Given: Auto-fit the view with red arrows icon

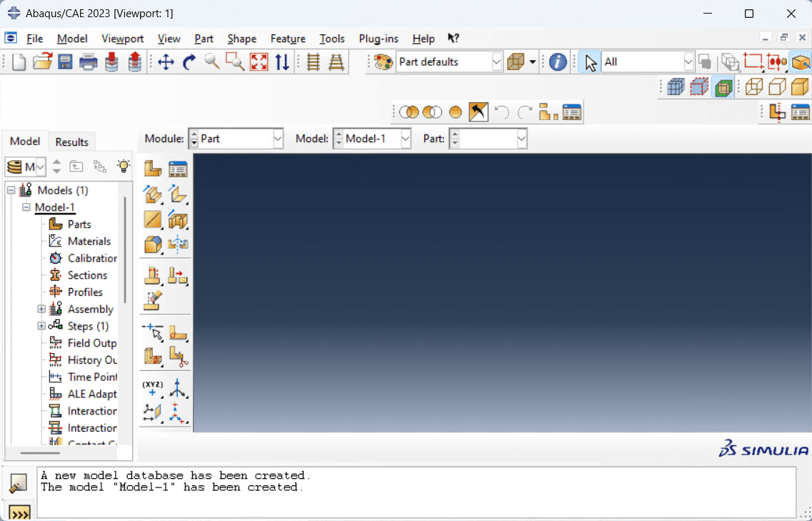Looking at the screenshot, I should tap(259, 62).
